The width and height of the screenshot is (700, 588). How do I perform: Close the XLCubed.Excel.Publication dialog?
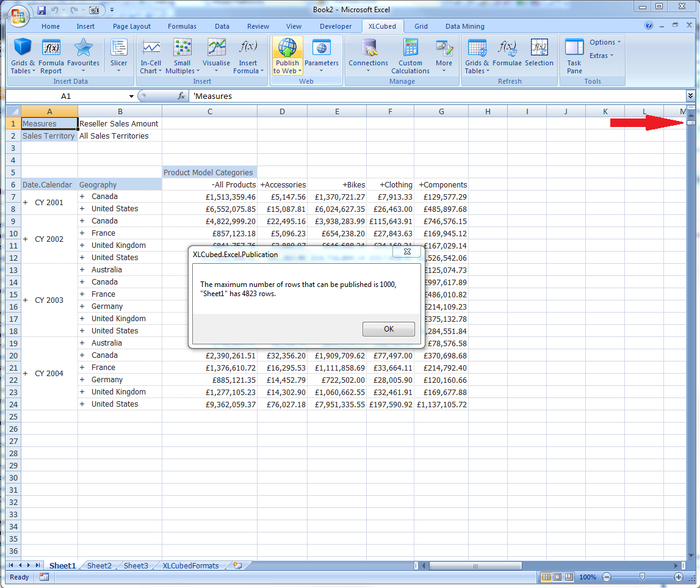(406, 252)
